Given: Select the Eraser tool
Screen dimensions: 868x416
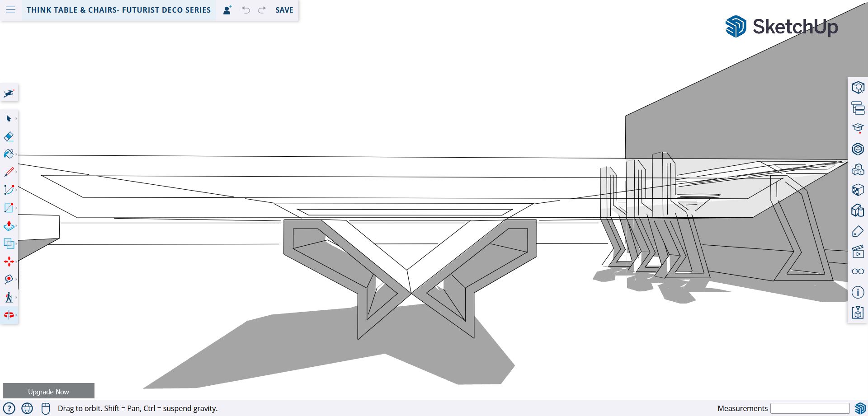Looking at the screenshot, I should 9,136.
